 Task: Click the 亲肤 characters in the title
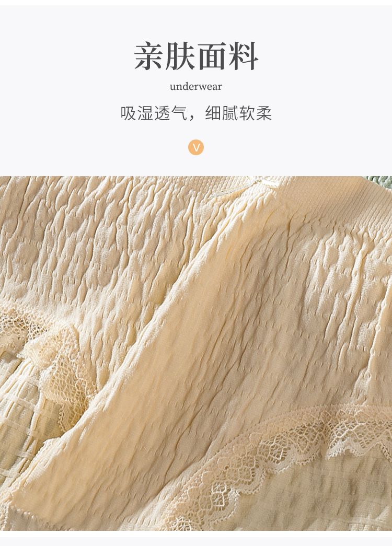click(165, 56)
